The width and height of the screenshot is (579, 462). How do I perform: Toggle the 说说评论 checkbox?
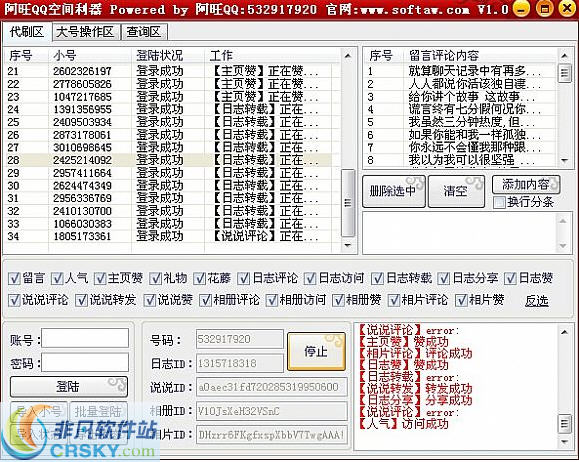14,300
